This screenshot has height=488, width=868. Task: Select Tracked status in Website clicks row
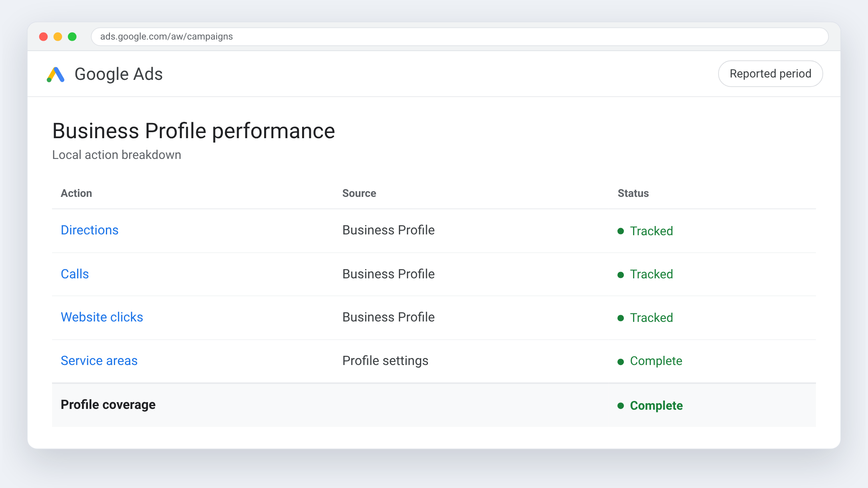click(x=645, y=318)
